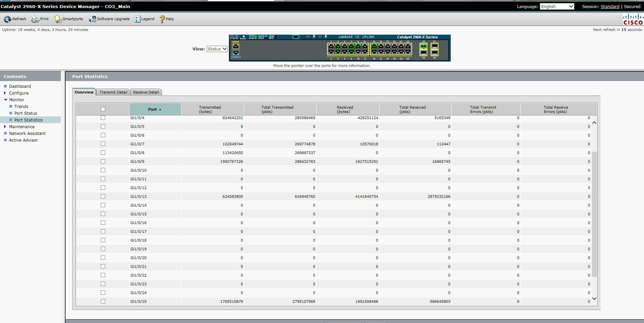The height and width of the screenshot is (323, 644).
Task: Check the box for port Gi1/0/16
Action: click(x=103, y=223)
